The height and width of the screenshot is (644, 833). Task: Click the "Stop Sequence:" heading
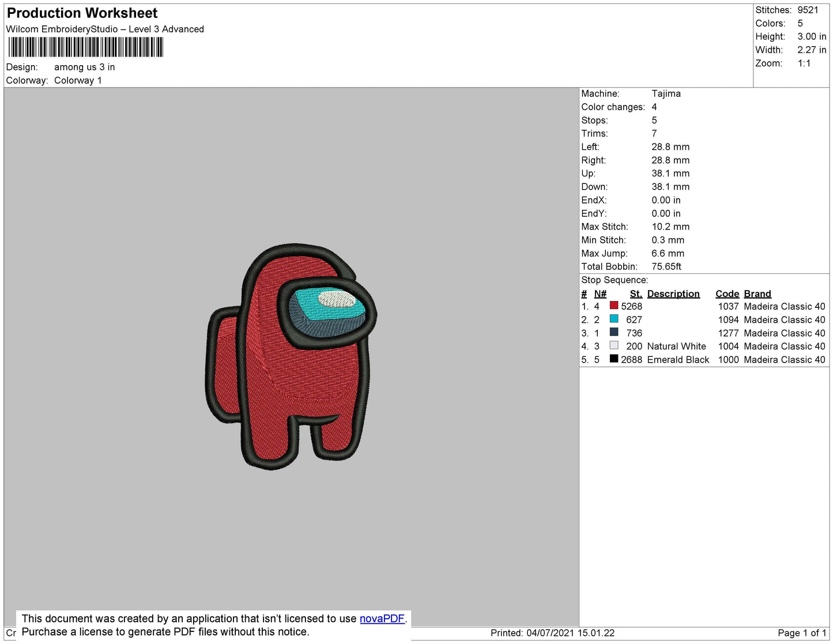coord(615,280)
